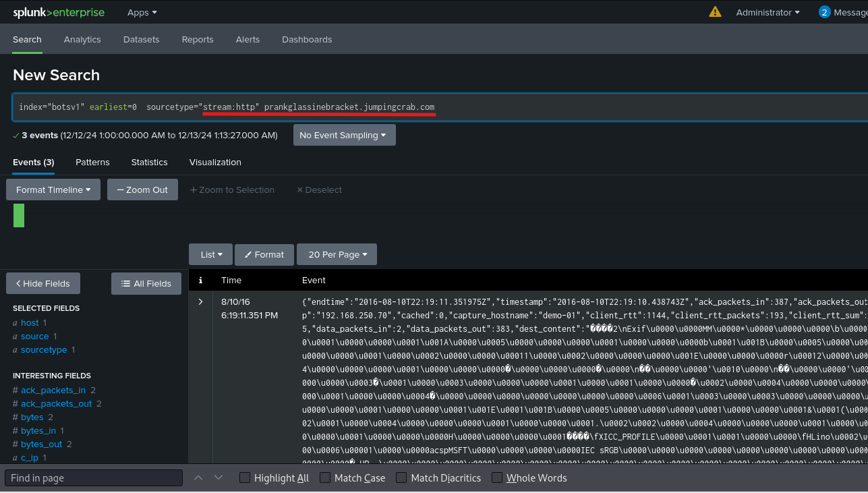Click the Format button with pencil
The image size is (868, 493).
tap(264, 254)
